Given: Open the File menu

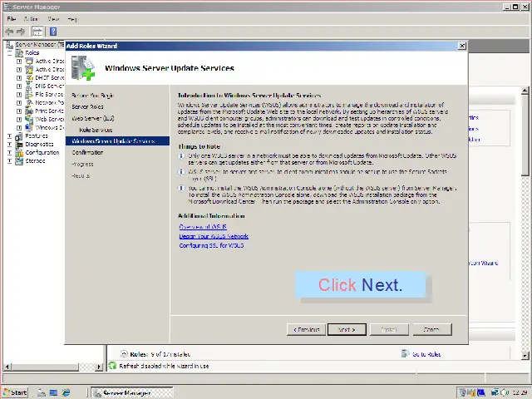Looking at the screenshot, I should pos(11,19).
